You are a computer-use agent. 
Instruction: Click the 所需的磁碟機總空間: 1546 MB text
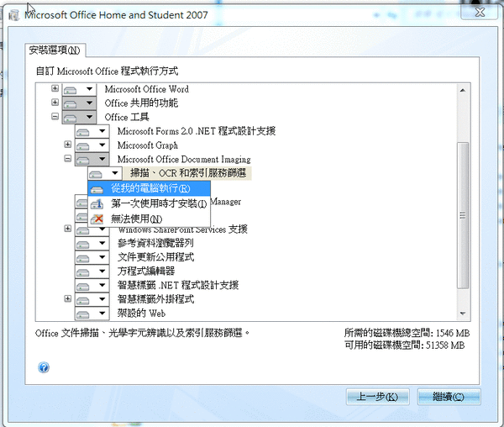coord(407,333)
